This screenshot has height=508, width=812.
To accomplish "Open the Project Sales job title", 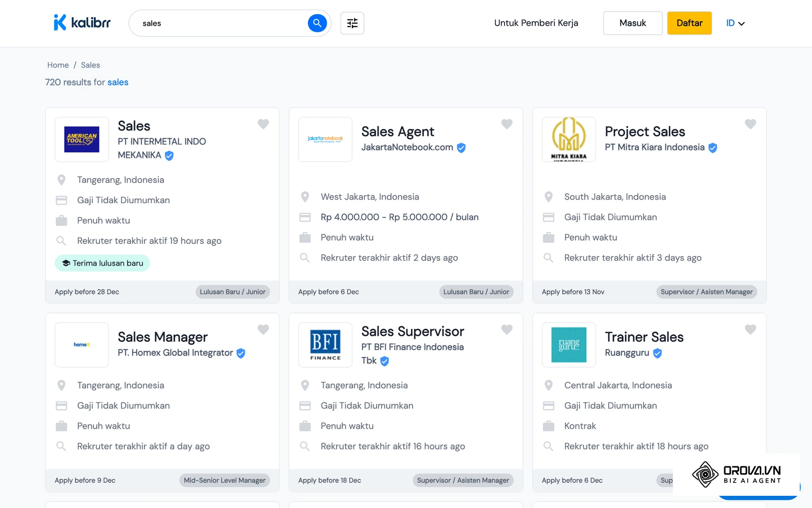I will pos(645,132).
